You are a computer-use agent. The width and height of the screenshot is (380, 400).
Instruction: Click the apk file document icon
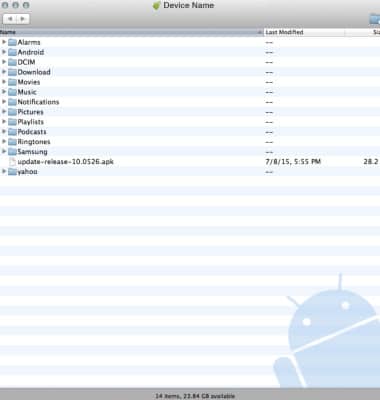pos(12,162)
